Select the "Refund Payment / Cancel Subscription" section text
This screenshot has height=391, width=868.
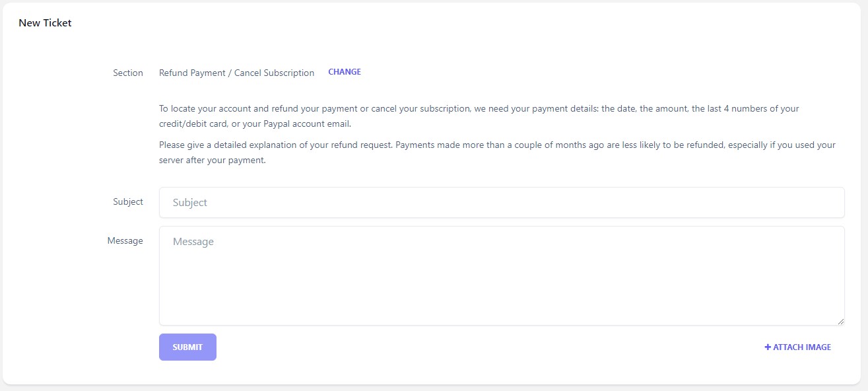click(236, 73)
